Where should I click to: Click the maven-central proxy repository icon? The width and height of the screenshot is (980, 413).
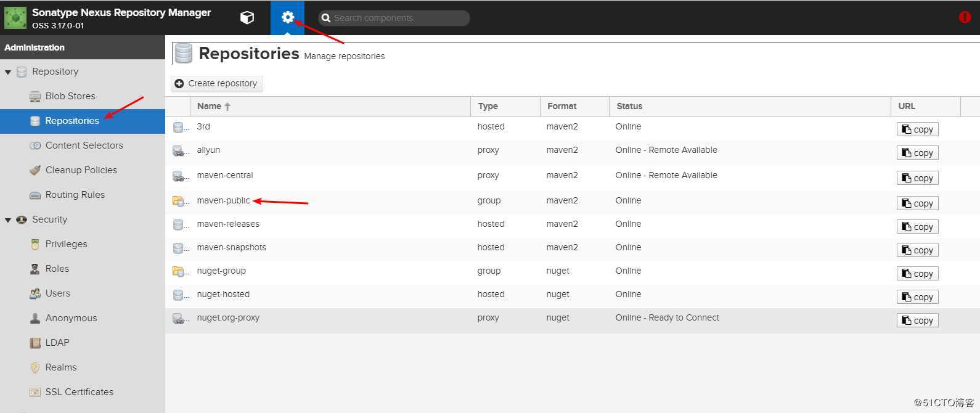point(179,176)
